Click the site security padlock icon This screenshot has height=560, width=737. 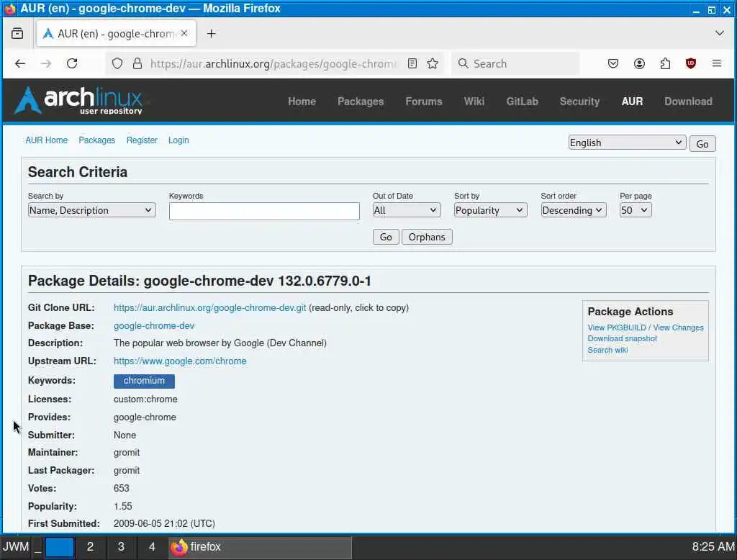click(137, 63)
